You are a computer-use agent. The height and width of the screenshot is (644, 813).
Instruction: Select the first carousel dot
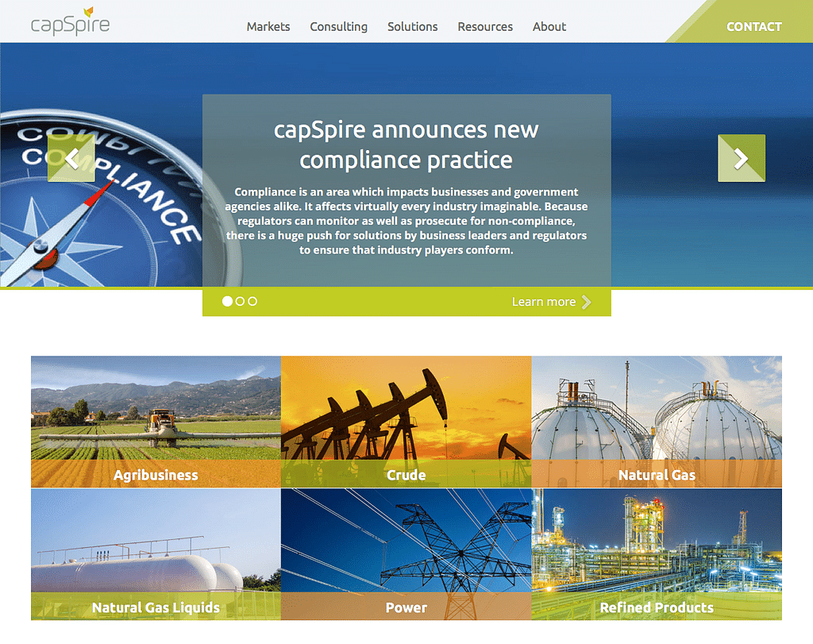click(227, 301)
